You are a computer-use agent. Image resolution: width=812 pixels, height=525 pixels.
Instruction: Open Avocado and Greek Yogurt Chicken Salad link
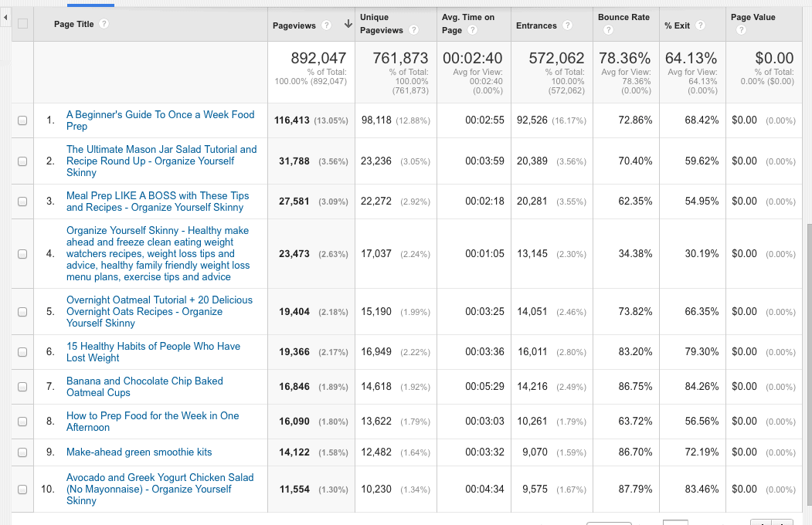[160, 489]
